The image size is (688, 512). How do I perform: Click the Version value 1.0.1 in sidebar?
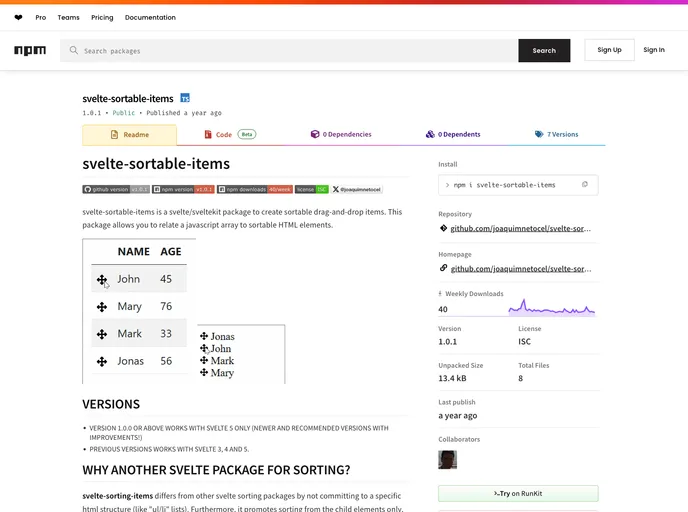(x=448, y=341)
